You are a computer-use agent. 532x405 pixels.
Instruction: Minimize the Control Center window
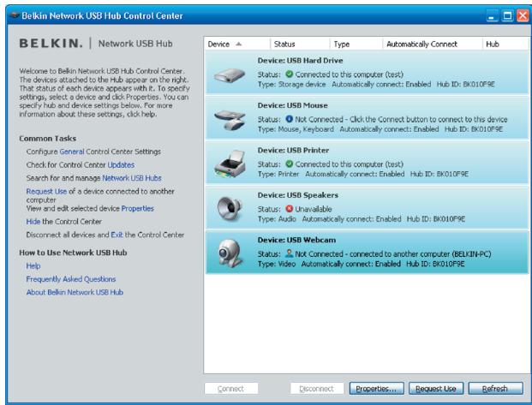pos(492,15)
